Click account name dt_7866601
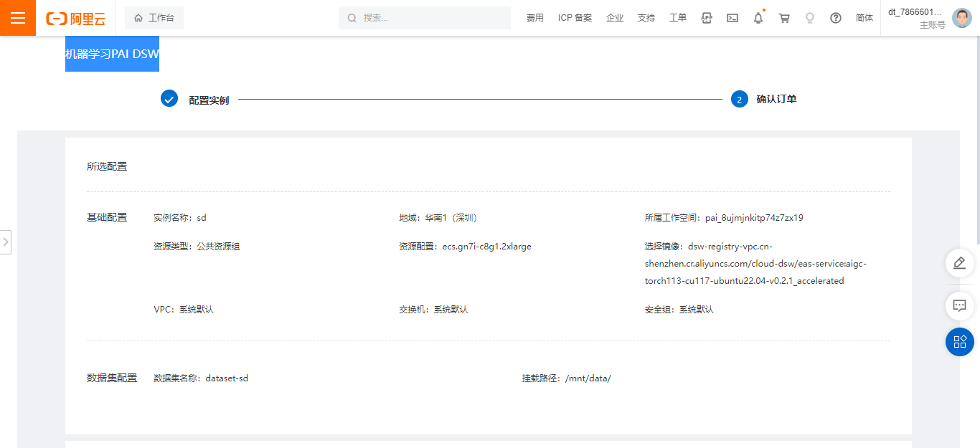Viewport: 980px width, 448px height. click(915, 11)
